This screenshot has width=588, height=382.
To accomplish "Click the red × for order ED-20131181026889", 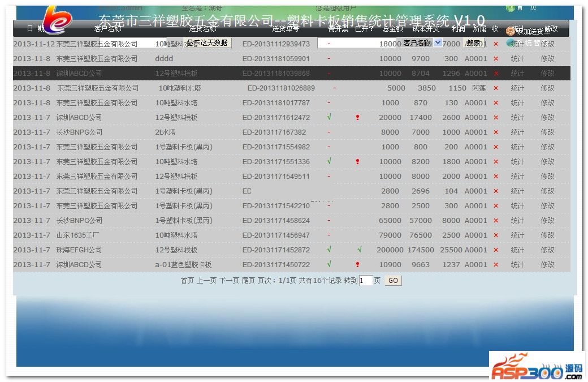I will 496,88.
